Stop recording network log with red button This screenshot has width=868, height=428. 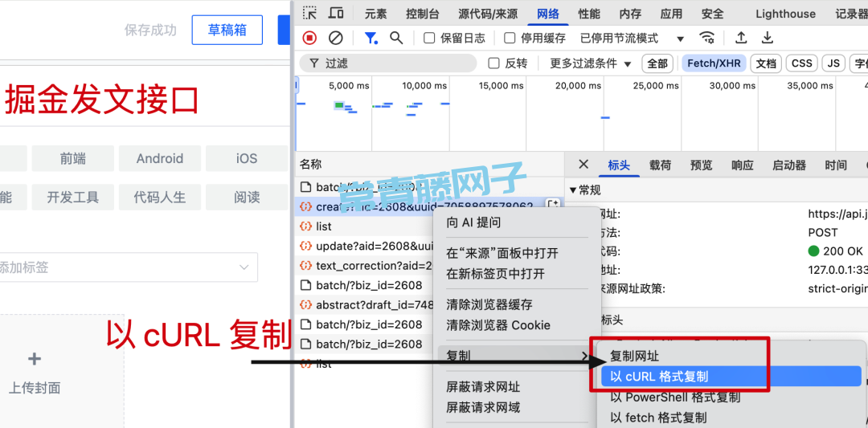(309, 38)
